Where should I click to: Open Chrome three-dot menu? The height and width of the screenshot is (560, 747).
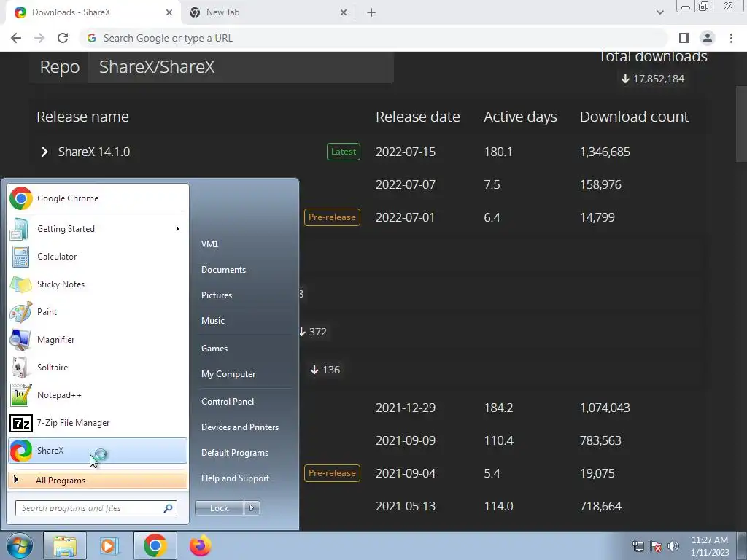tap(731, 38)
